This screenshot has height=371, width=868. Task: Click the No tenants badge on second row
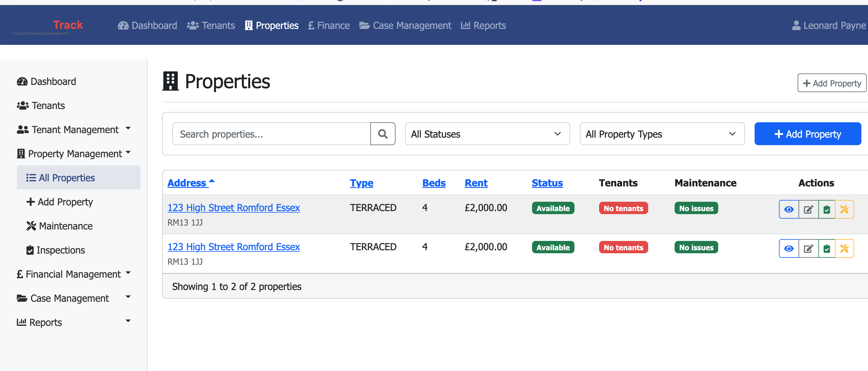(623, 247)
